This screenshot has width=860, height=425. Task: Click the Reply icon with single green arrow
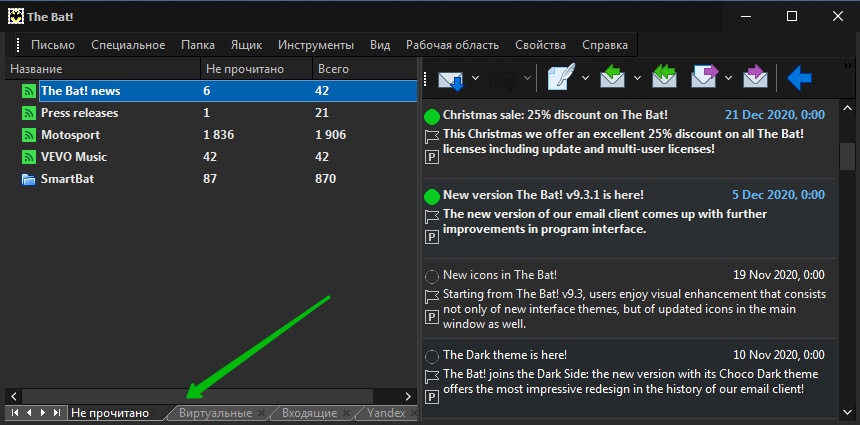tap(614, 77)
